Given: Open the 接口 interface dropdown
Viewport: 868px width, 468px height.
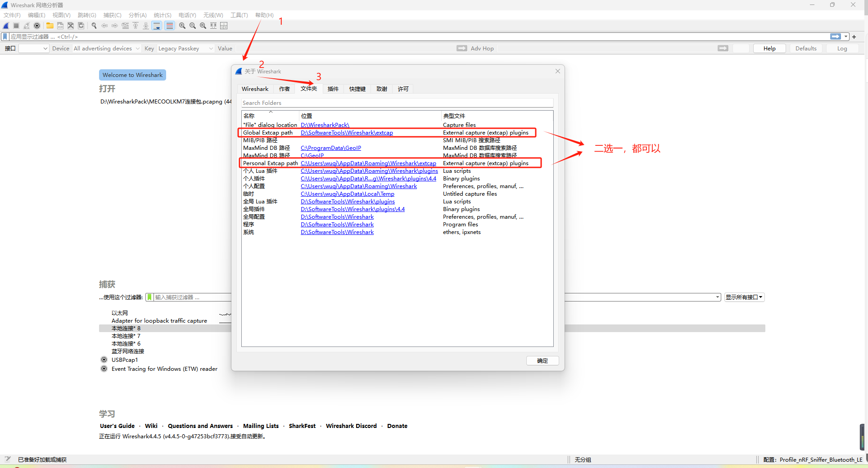Looking at the screenshot, I should pos(34,49).
